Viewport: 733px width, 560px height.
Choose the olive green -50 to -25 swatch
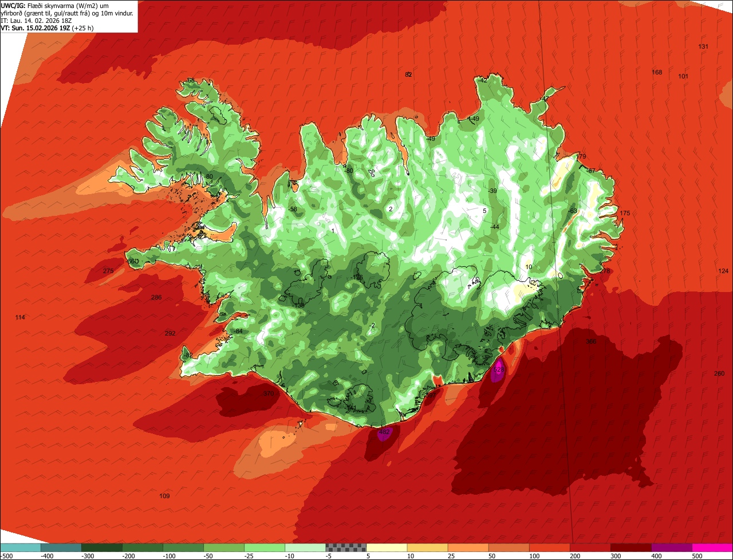pos(224,547)
